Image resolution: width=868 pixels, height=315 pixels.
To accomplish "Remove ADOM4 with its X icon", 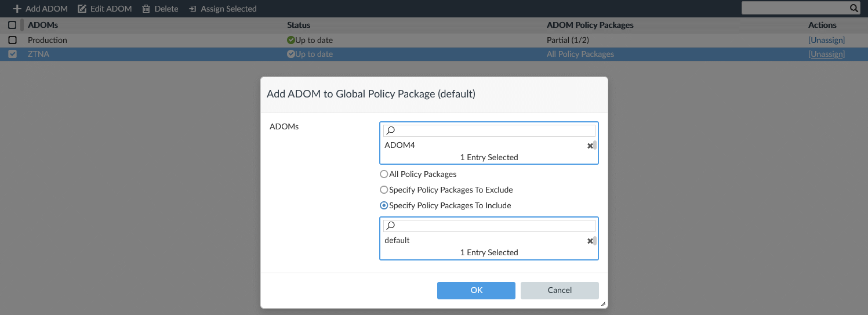I will pos(590,146).
